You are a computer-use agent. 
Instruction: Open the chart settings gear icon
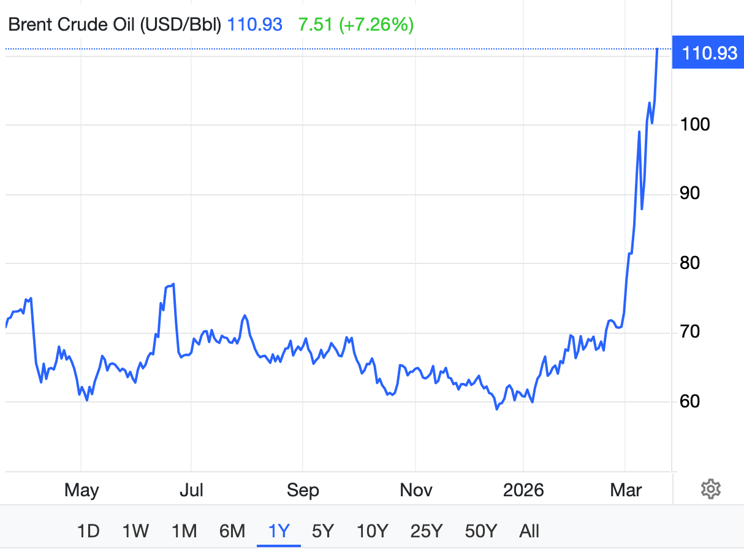710,490
